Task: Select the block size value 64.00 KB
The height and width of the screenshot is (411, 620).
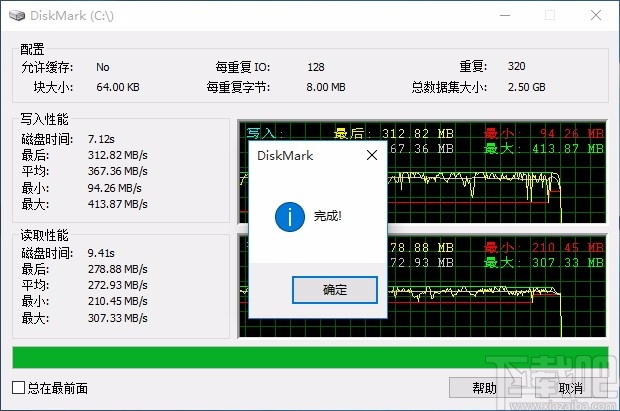Action: coord(118,87)
